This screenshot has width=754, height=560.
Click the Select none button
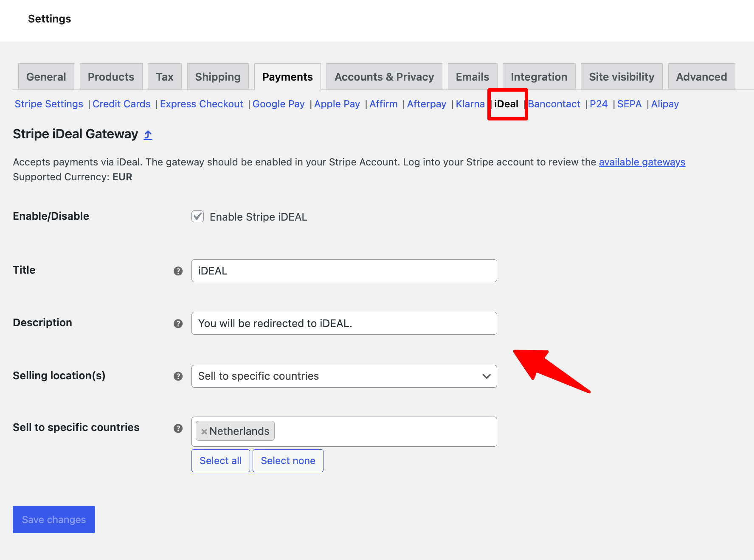288,461
